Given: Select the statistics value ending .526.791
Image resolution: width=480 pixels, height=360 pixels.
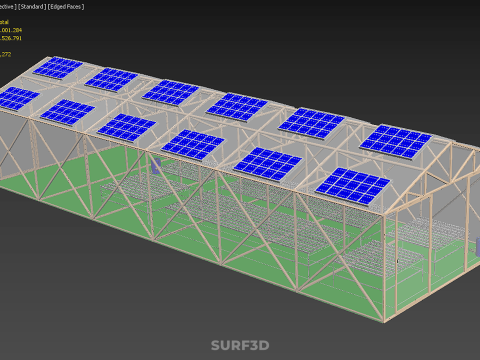Looking at the screenshot, I should 11,38.
